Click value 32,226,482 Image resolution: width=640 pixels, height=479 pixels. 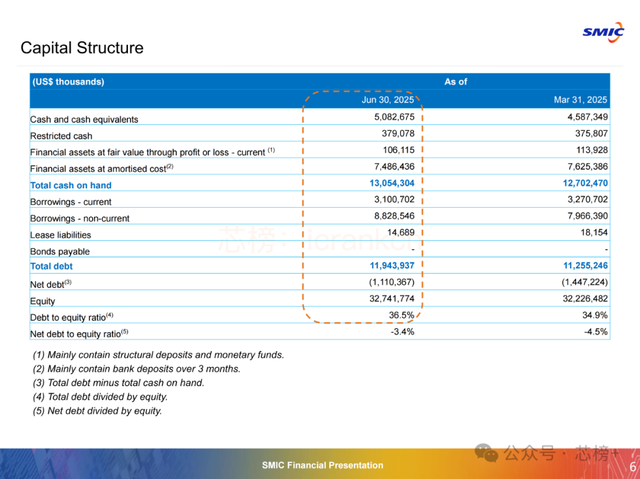tap(585, 299)
